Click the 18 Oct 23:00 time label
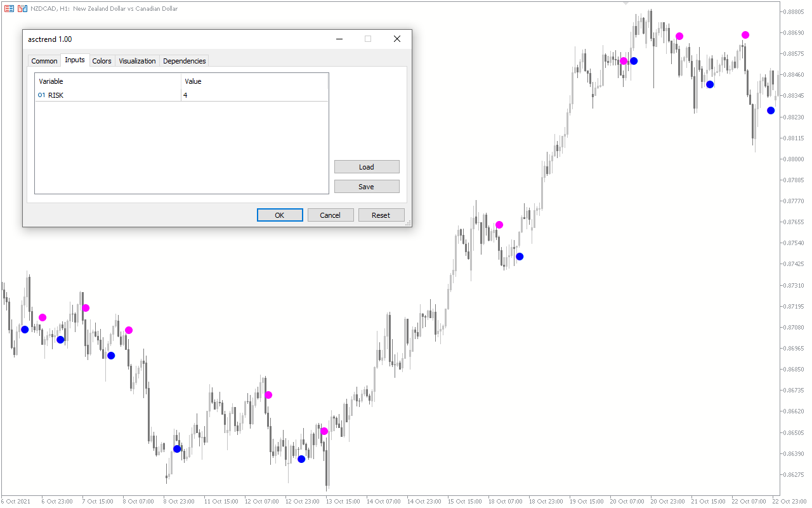Screen dimensions: 812x508 [546, 502]
